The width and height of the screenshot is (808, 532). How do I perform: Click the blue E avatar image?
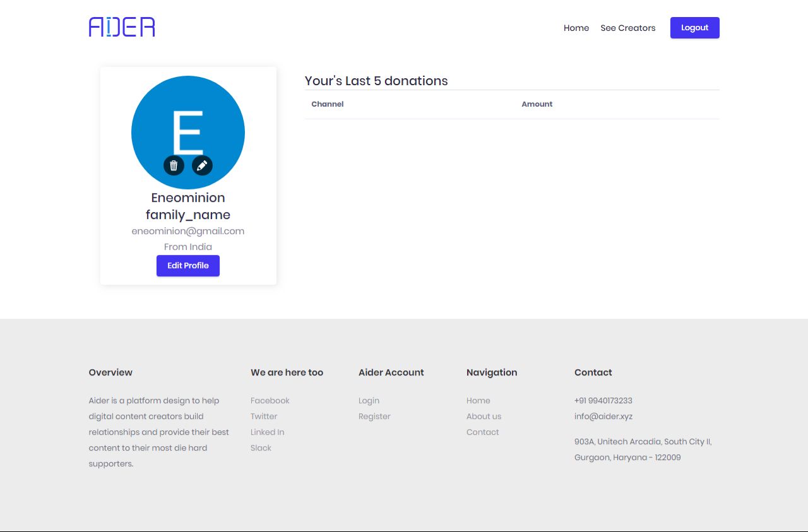pos(188,133)
